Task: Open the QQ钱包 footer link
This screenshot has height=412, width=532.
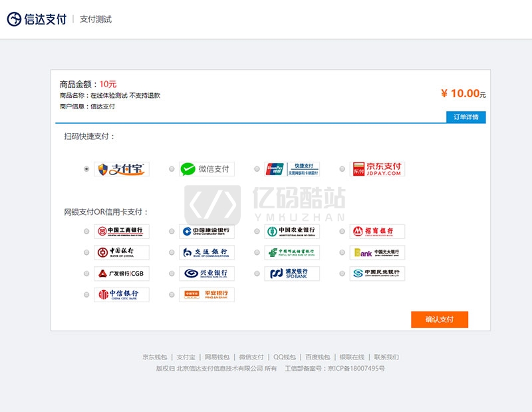Action: click(285, 357)
